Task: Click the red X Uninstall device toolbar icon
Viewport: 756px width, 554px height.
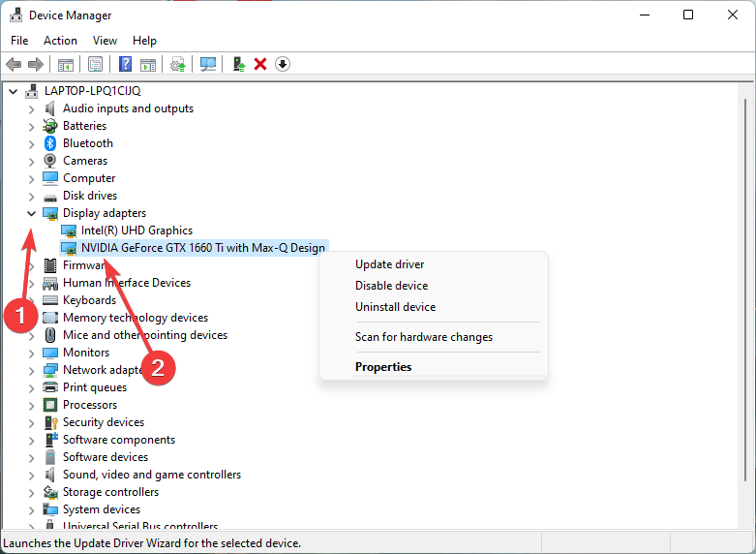Action: click(260, 64)
